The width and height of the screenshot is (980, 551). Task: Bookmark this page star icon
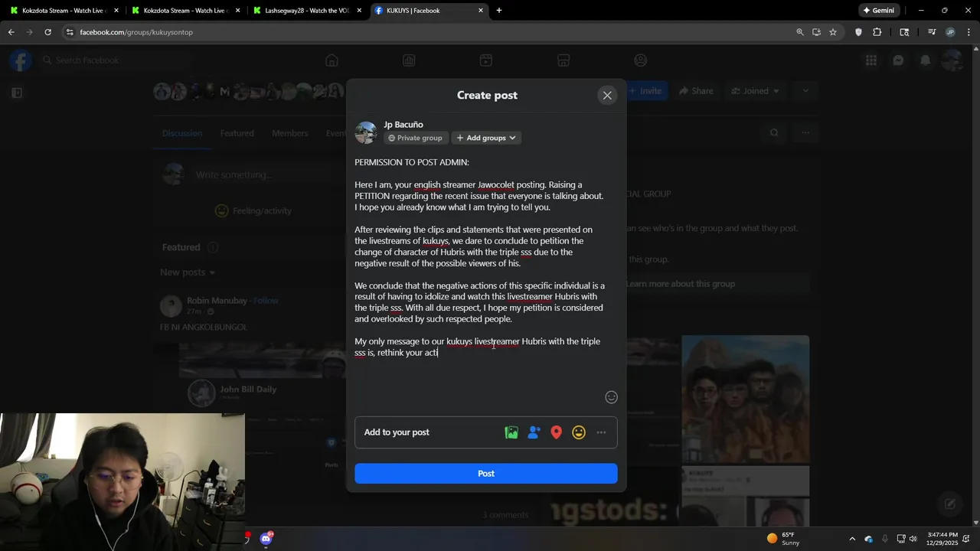[x=833, y=32]
